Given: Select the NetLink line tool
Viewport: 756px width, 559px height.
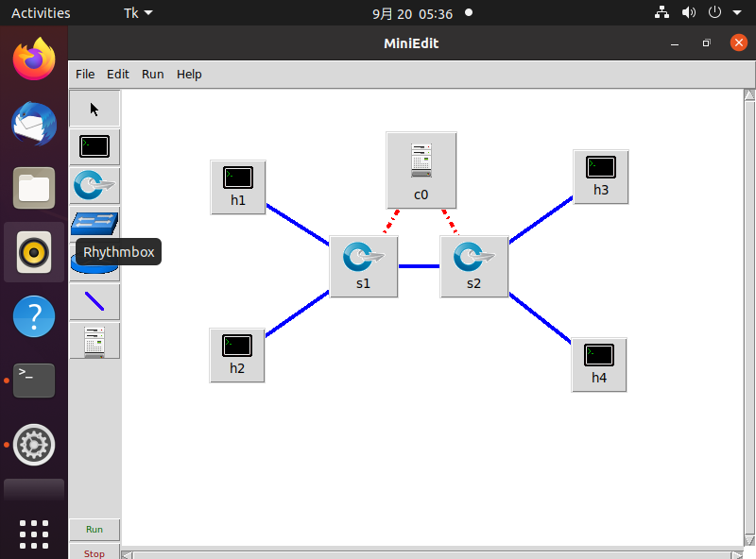Looking at the screenshot, I should (94, 301).
